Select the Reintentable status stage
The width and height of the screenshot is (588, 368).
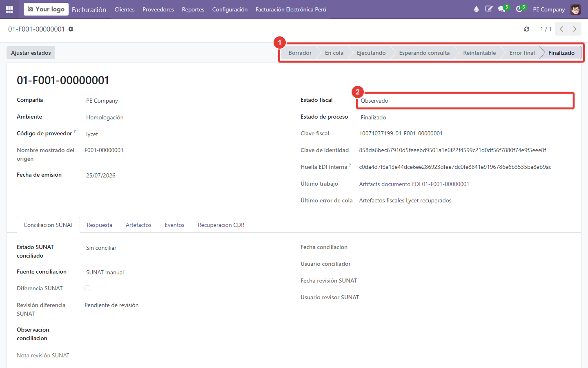pyautogui.click(x=479, y=53)
